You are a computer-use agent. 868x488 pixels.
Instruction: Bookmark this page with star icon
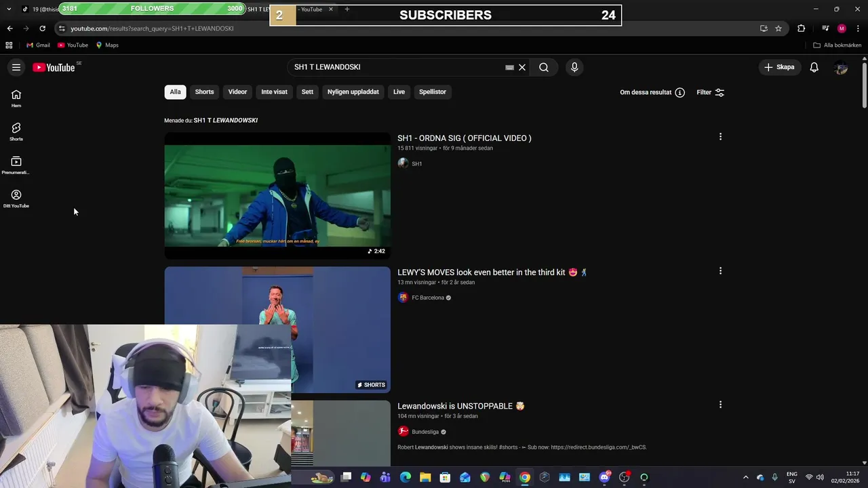(x=778, y=28)
